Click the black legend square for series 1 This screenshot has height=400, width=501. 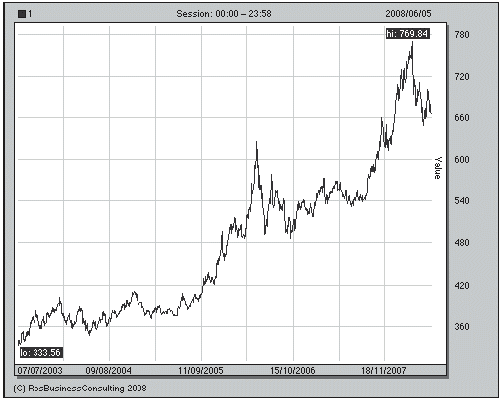tap(22, 14)
